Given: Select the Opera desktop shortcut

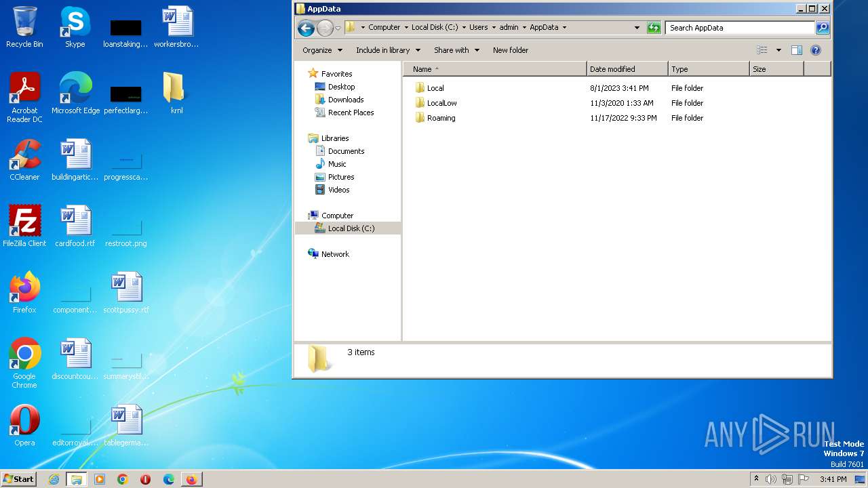Looking at the screenshot, I should coord(24,426).
